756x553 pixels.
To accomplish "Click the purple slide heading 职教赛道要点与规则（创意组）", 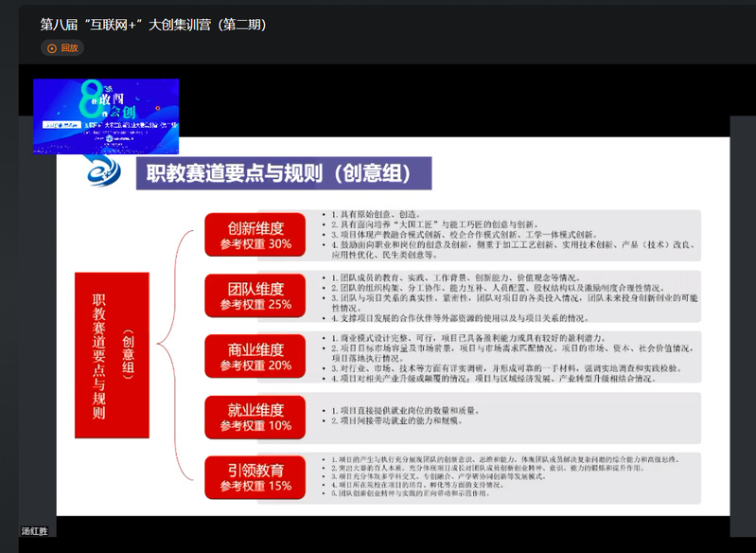I will click(x=284, y=173).
